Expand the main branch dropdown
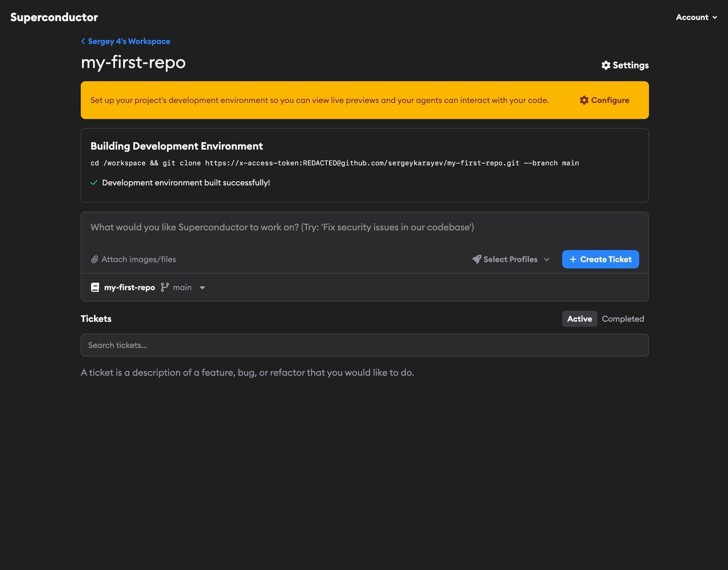 click(203, 287)
